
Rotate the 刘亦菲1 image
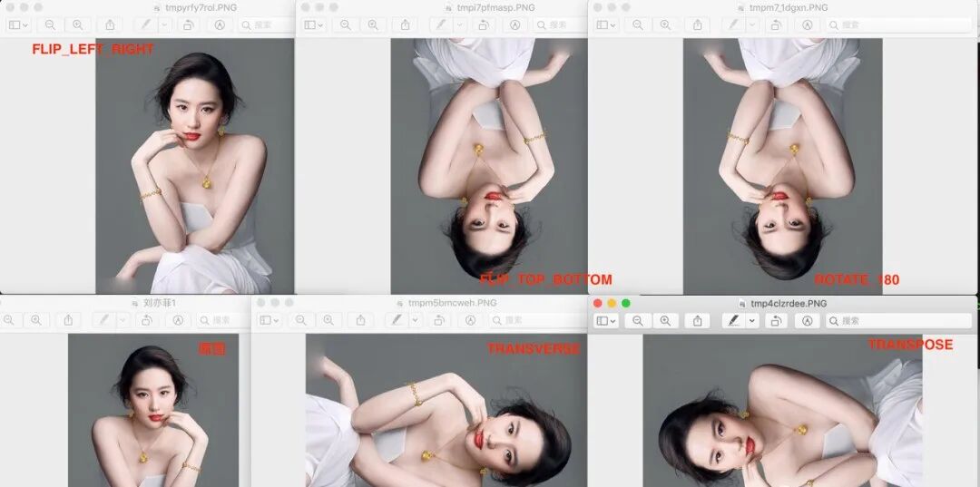click(x=146, y=320)
